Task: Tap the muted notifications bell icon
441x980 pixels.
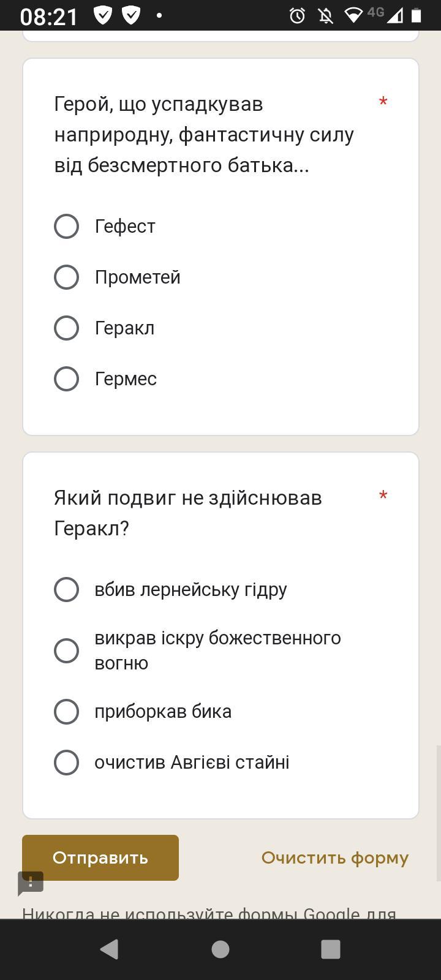Action: [326, 15]
